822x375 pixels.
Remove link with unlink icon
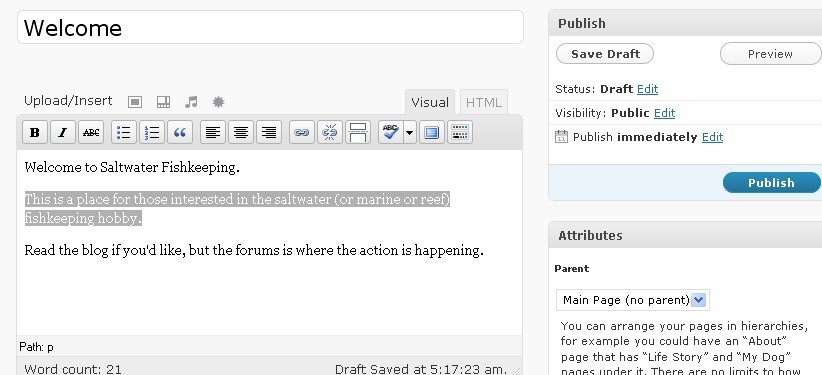pos(330,132)
